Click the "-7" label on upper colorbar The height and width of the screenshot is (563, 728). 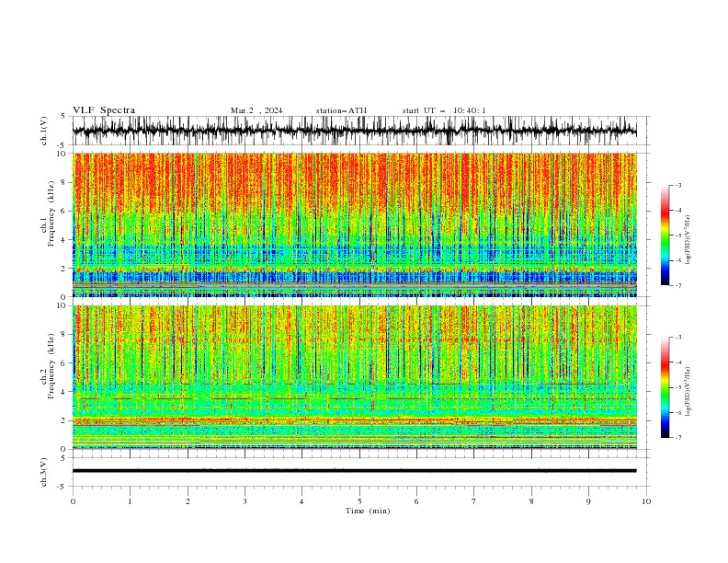click(x=677, y=285)
